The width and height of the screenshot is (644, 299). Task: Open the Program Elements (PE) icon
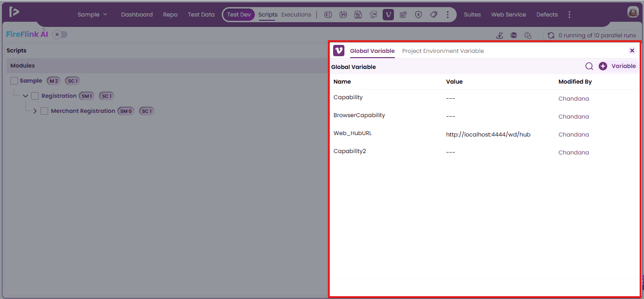[x=343, y=15]
